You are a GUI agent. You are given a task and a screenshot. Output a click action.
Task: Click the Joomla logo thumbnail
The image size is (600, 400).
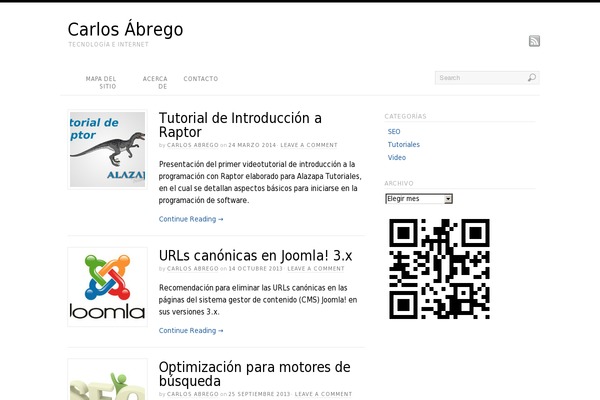pyautogui.click(x=108, y=287)
